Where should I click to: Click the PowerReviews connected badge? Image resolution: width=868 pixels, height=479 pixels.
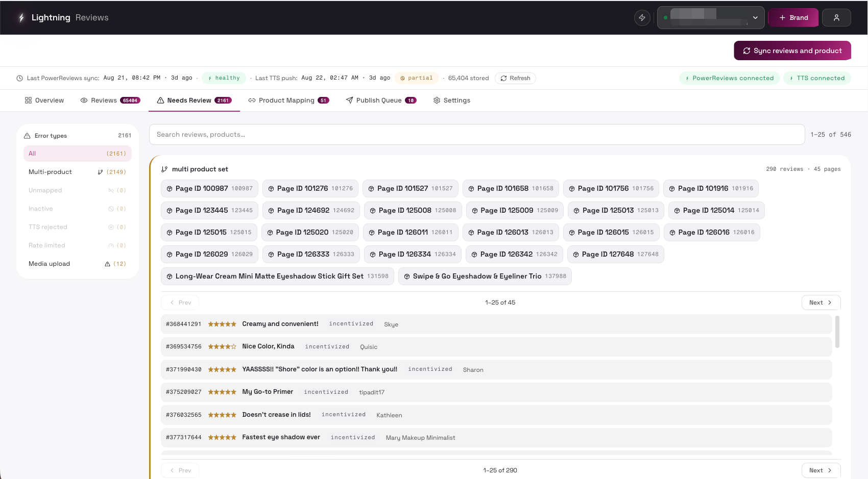tap(730, 79)
